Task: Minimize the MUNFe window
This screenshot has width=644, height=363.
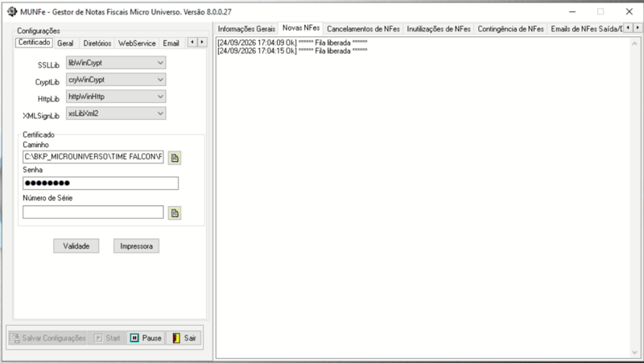Action: click(x=572, y=11)
